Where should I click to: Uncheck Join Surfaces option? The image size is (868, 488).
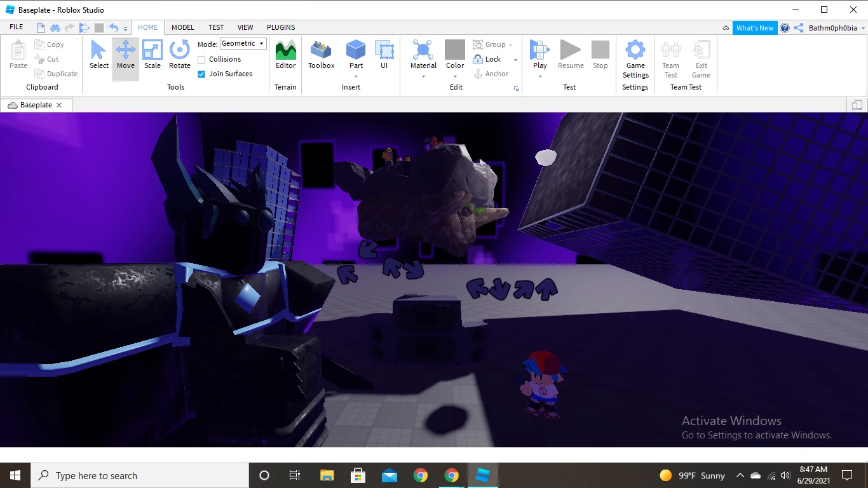[201, 74]
